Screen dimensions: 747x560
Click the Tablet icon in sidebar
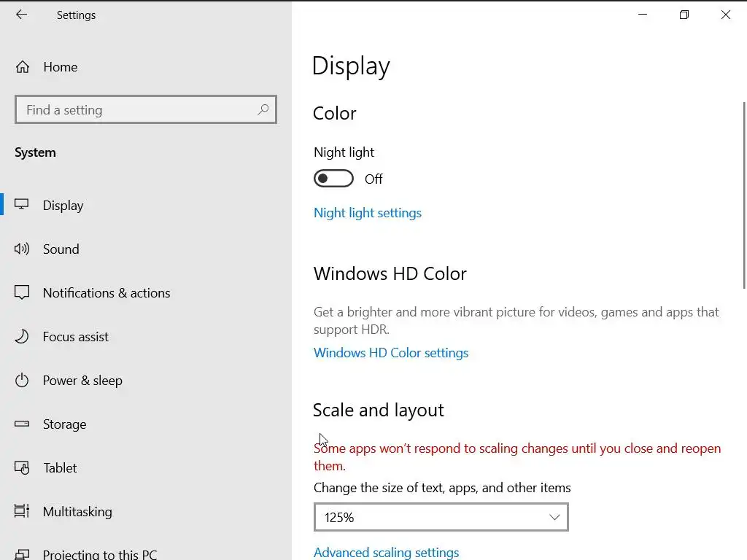[22, 468]
